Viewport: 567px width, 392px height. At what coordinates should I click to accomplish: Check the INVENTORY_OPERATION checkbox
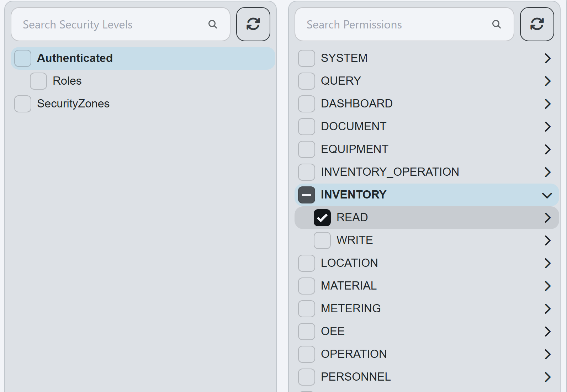point(307,172)
